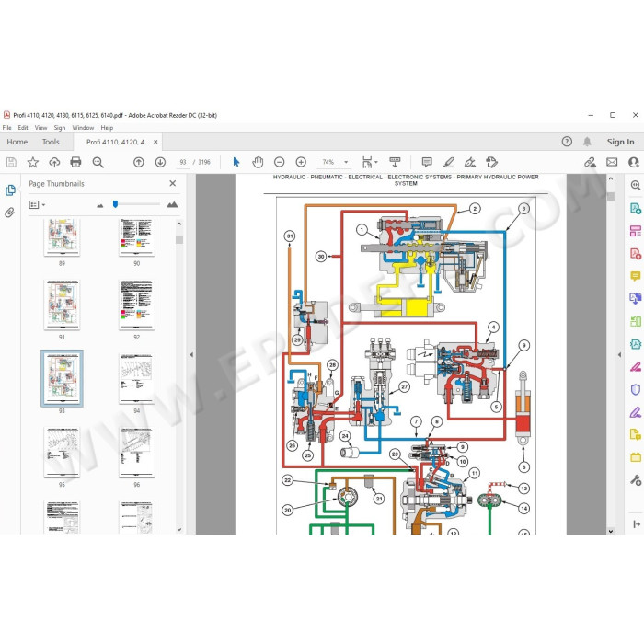Image resolution: width=644 pixels, height=644 pixels.
Task: Adjust the thumbnail size slider handle
Action: click(x=115, y=204)
